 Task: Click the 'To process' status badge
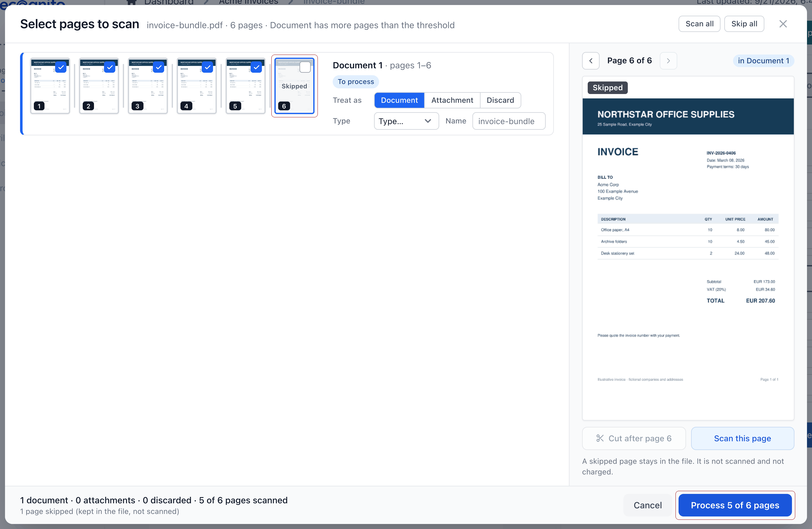[x=356, y=81]
